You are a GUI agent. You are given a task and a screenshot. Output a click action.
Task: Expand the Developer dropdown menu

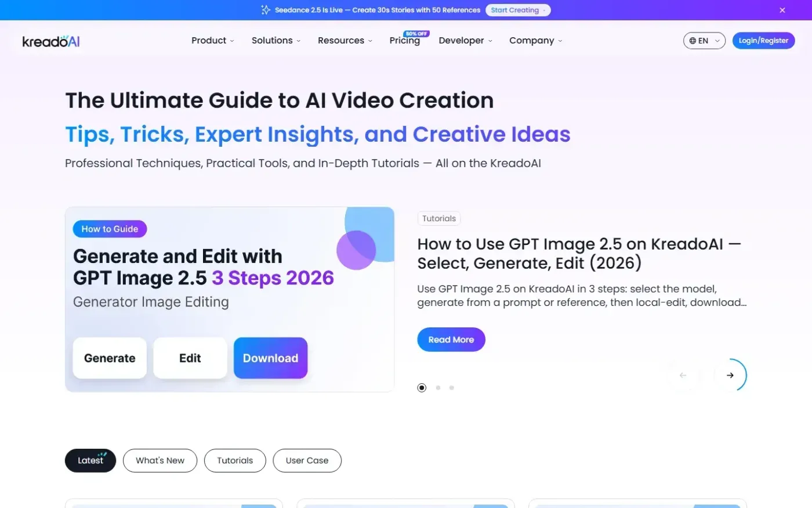pyautogui.click(x=466, y=41)
